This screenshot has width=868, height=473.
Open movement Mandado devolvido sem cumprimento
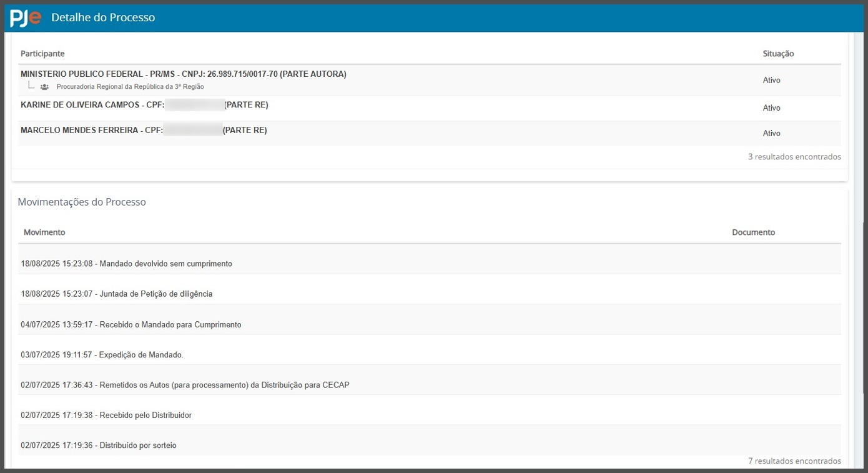point(126,264)
